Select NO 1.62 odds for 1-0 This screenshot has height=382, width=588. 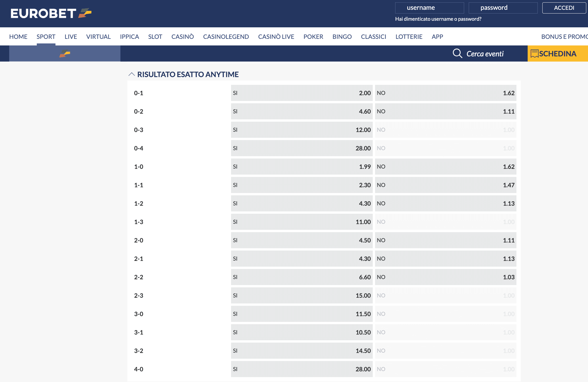[x=445, y=167]
